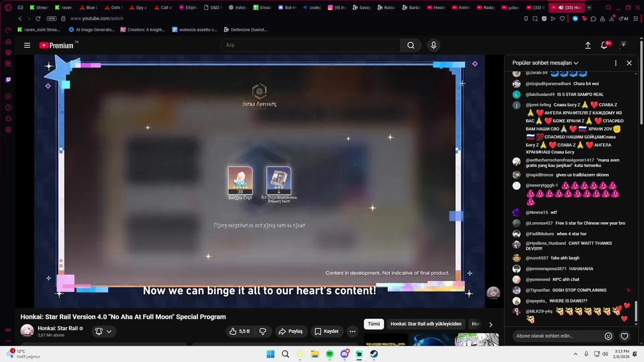Start voice search with the microphone icon
Viewport: 644px width, 362px height.
[x=434, y=45]
